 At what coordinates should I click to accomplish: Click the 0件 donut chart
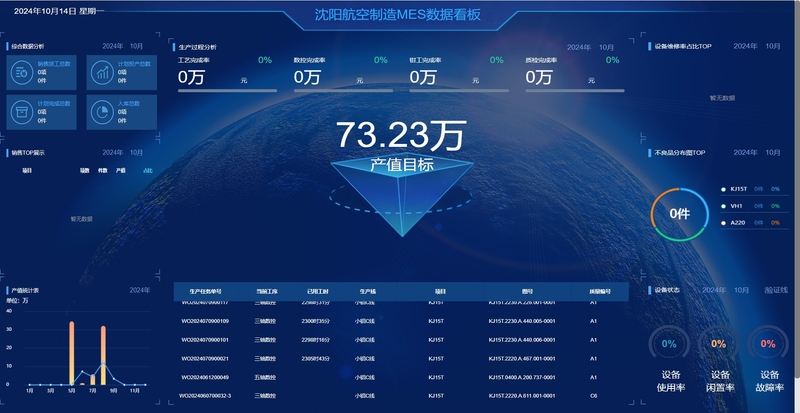pos(680,214)
